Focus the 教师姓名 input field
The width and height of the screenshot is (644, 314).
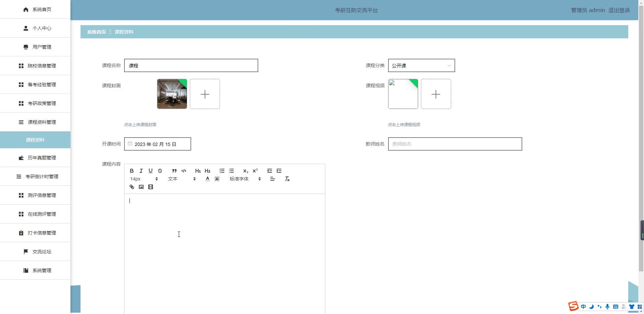point(455,144)
